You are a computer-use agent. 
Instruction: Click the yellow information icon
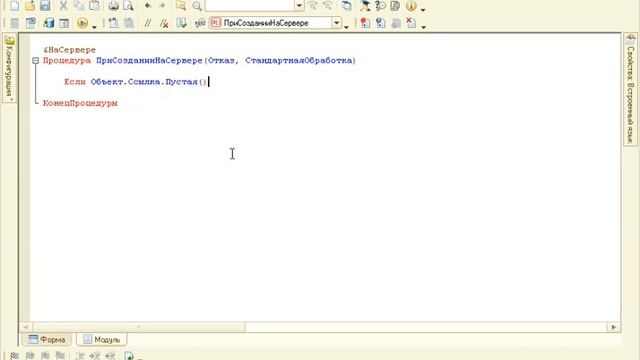[411, 6]
